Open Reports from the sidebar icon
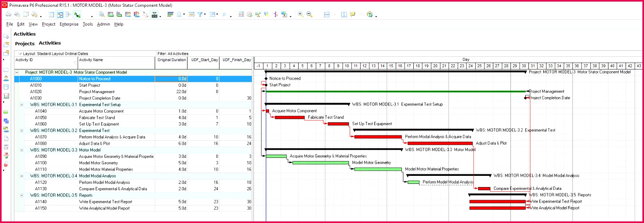This screenshot has width=644, height=223. [x=6, y=87]
